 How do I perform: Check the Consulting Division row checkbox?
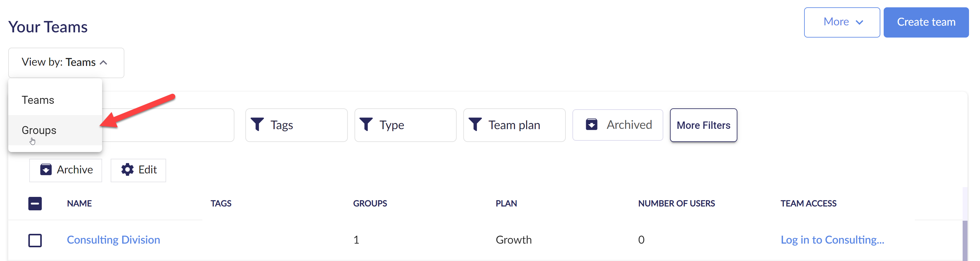35,241
